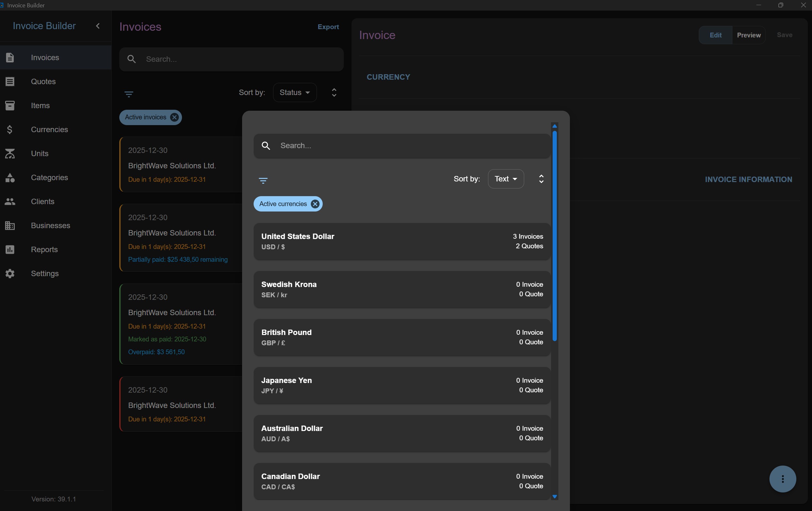
Task: Open Quotes in the sidebar
Action: [56, 82]
